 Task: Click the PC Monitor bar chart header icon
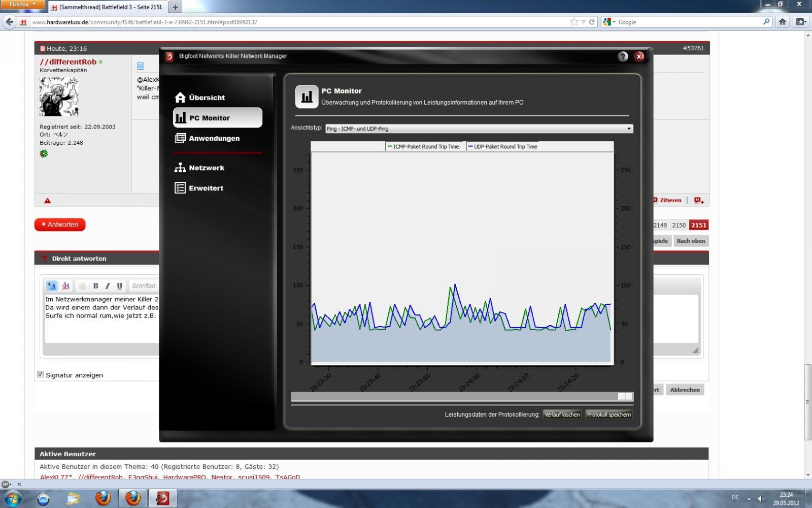click(307, 97)
